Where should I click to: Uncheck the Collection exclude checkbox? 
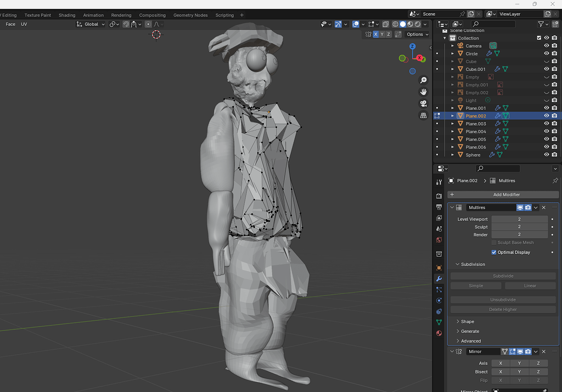[x=539, y=38]
